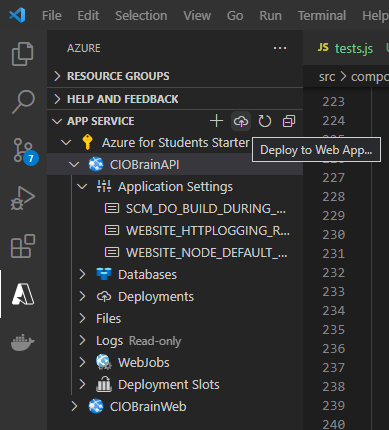Open the Terminal menu
Screen dimensions: 389x430
coord(322,16)
